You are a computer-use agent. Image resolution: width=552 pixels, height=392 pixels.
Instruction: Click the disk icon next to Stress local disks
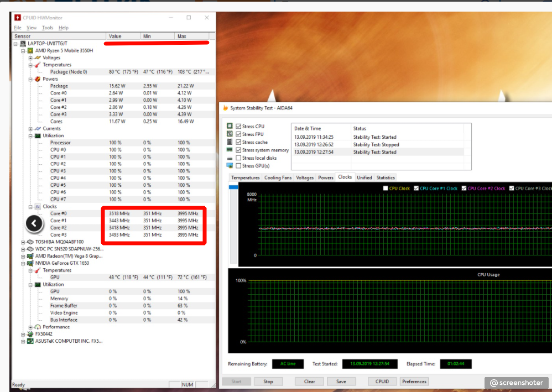coord(230,158)
